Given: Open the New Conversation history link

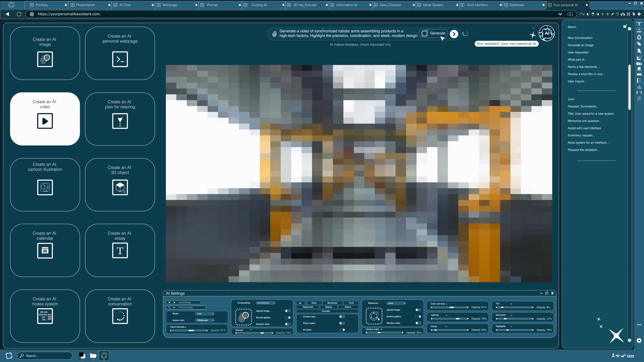Looking at the screenshot, I should [580, 38].
